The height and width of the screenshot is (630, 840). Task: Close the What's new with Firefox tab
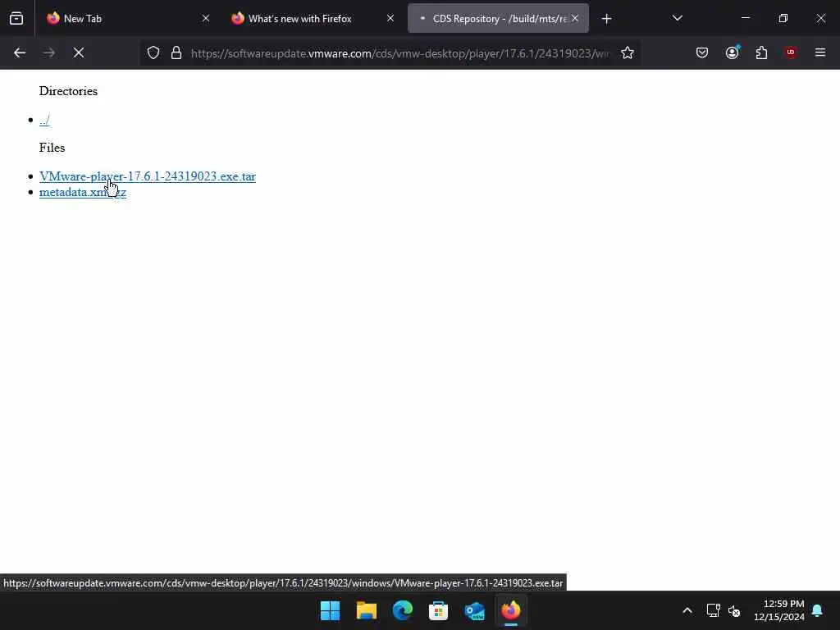pyautogui.click(x=390, y=18)
